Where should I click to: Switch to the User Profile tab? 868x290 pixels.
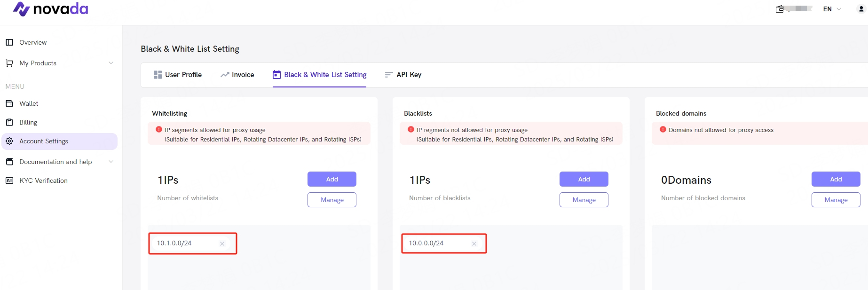[x=178, y=75]
